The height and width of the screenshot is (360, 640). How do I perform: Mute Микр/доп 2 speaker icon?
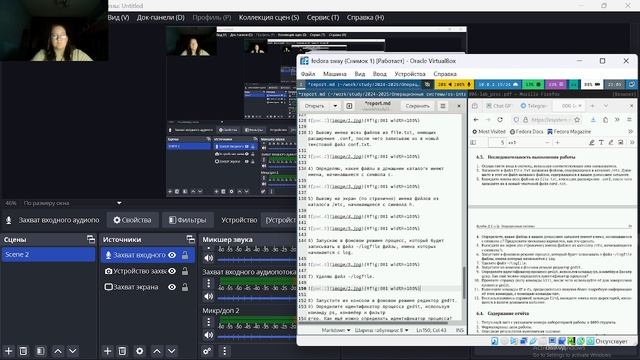pos(209,335)
